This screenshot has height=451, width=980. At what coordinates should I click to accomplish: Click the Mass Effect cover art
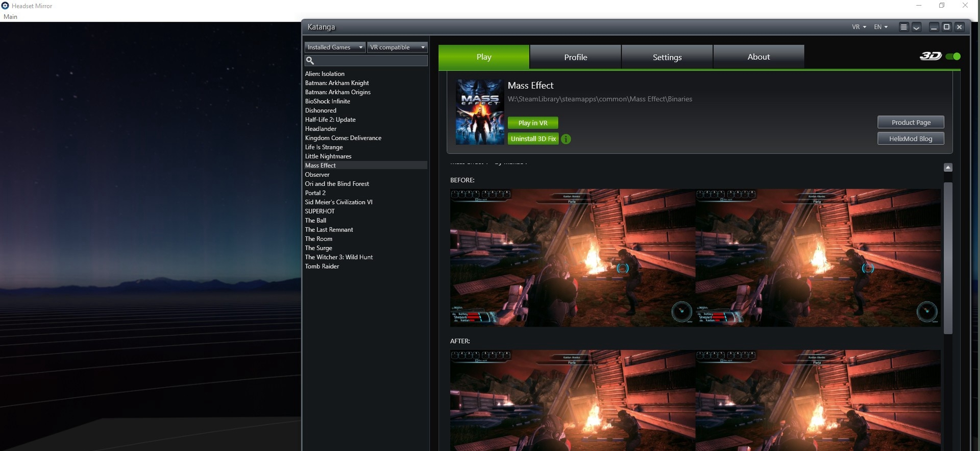[x=480, y=112]
